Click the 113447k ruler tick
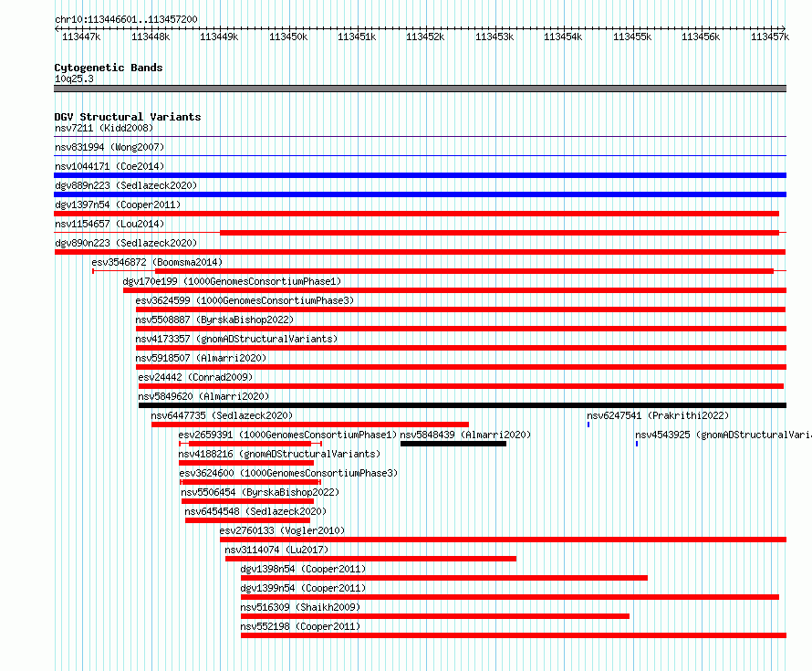This screenshot has height=671, width=812. click(x=81, y=37)
